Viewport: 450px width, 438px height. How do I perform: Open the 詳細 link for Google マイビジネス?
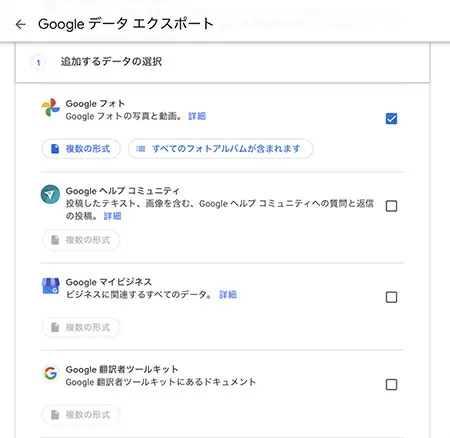coord(228,295)
